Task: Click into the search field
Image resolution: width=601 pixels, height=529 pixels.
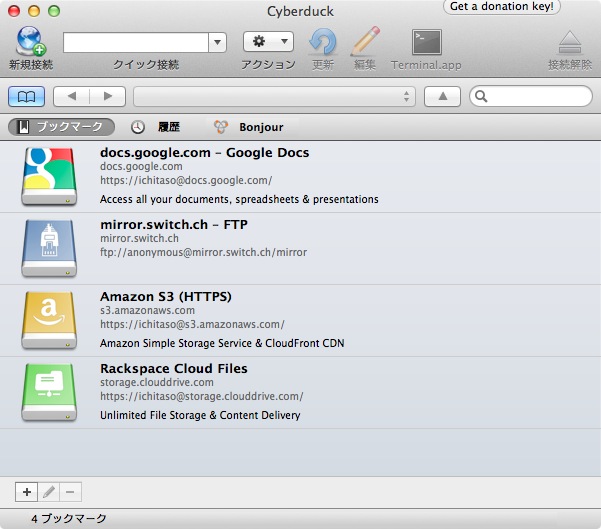Action: pyautogui.click(x=531, y=96)
